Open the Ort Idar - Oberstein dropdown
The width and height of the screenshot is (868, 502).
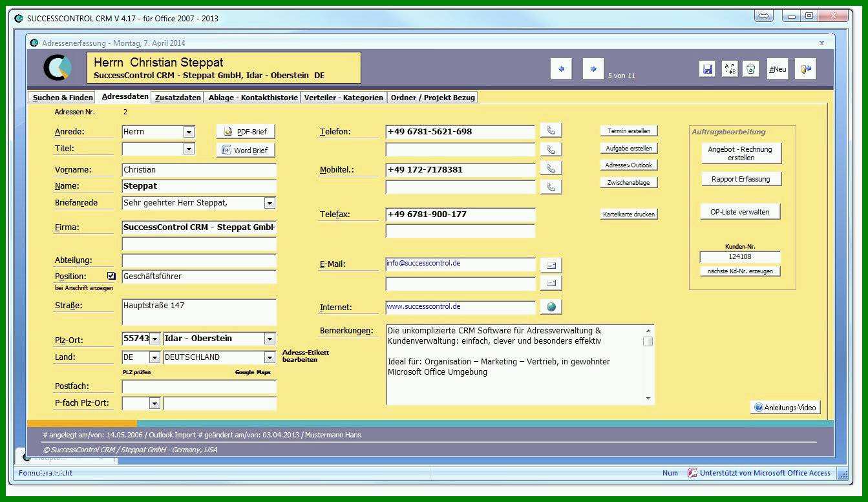[270, 339]
